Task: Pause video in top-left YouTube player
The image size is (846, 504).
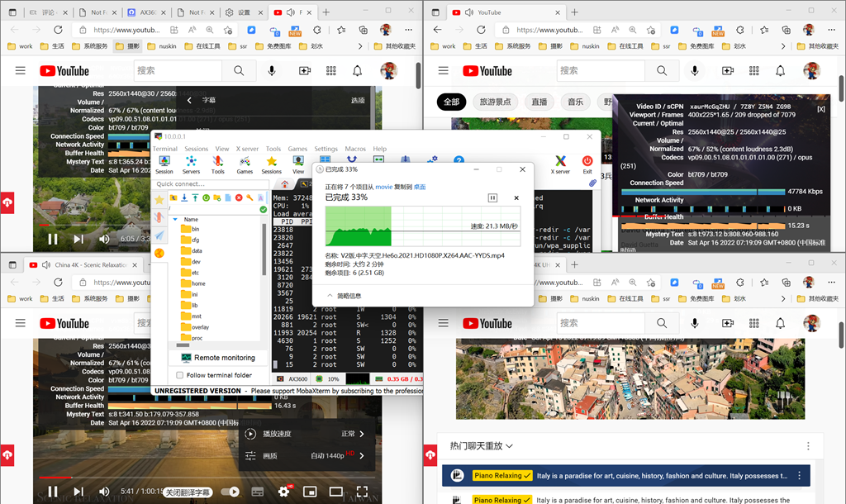Action: tap(52, 239)
